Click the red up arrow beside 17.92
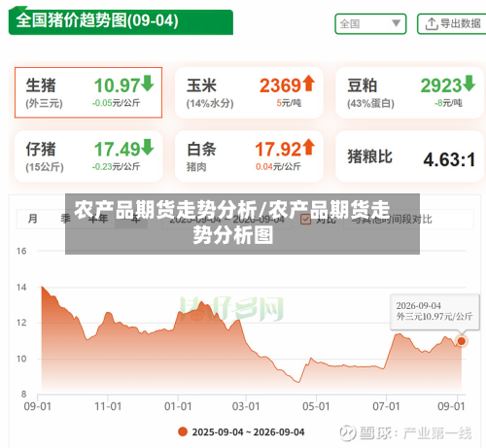The height and width of the screenshot is (448, 486). click(309, 147)
